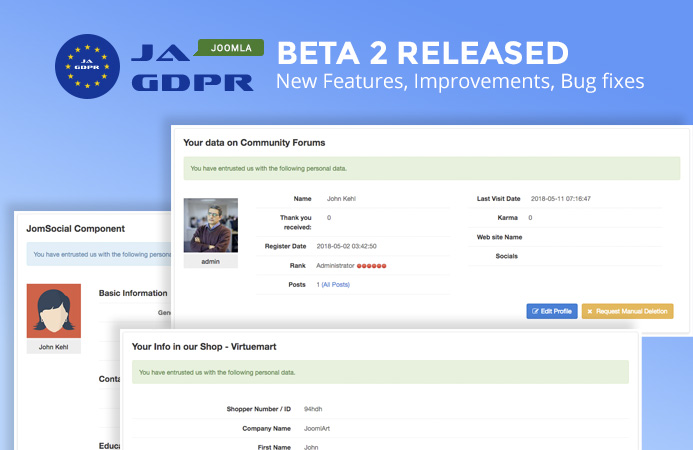Click the 'JomSocial Component' heading
Screen dimensions: 693x450
click(76, 229)
